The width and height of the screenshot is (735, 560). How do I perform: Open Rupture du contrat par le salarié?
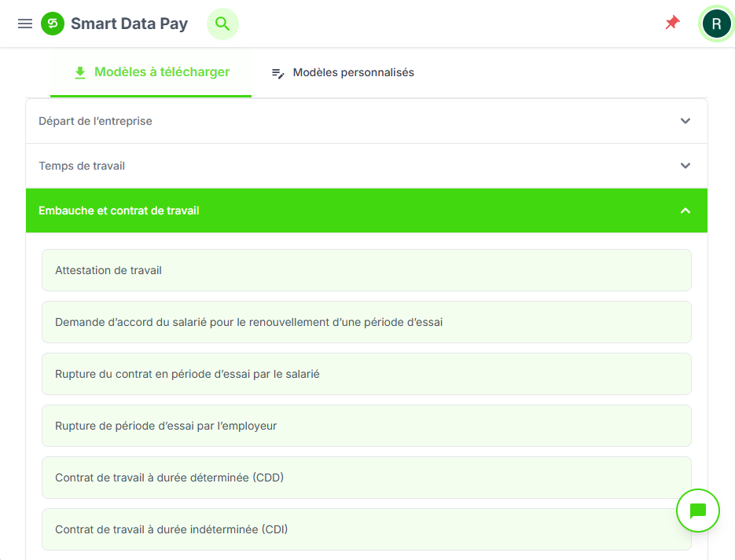(366, 374)
